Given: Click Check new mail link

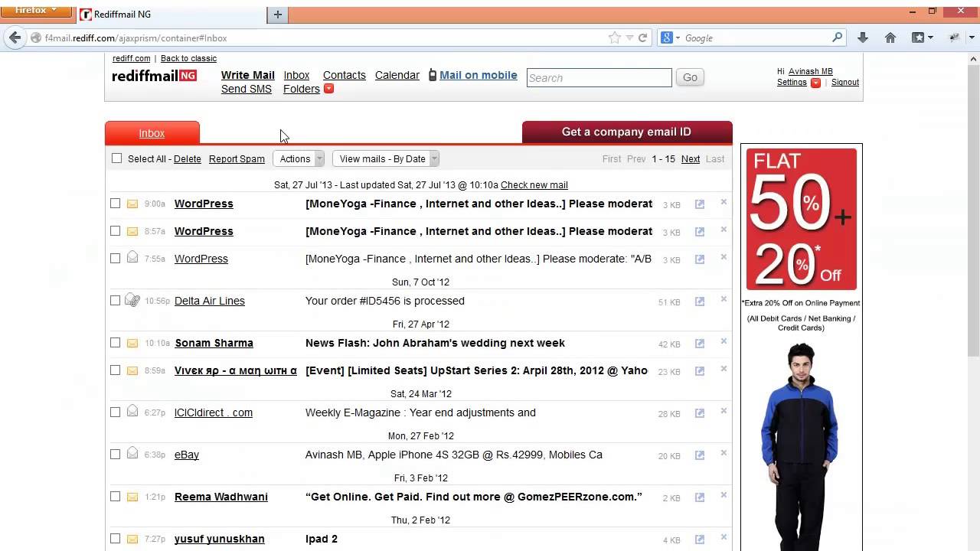Looking at the screenshot, I should pyautogui.click(x=534, y=184).
